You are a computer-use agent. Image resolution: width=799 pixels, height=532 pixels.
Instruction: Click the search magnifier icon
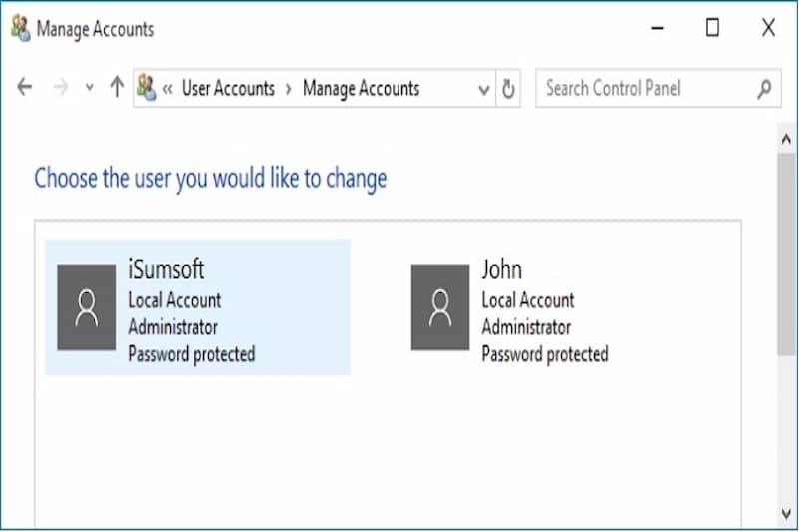click(764, 88)
